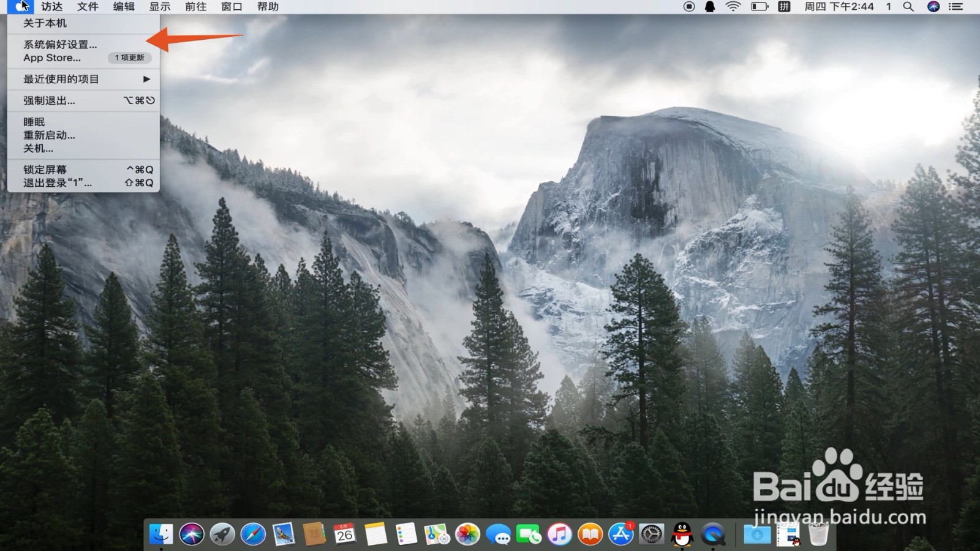This screenshot has height=551, width=980.
Task: Check the battery status icon
Action: point(759,7)
